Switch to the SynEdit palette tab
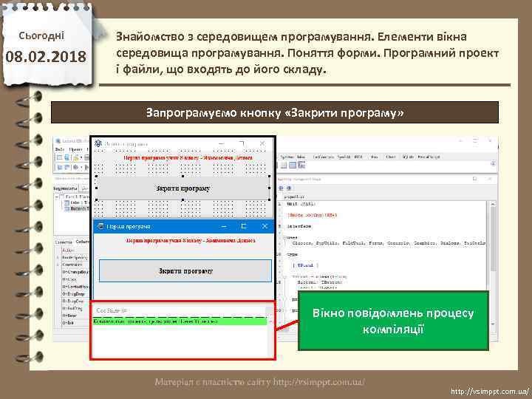 pyautogui.click(x=344, y=157)
